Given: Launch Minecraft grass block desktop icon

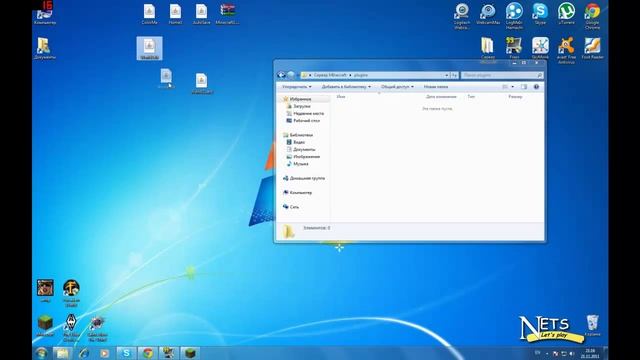Looking at the screenshot, I should click(45, 325).
